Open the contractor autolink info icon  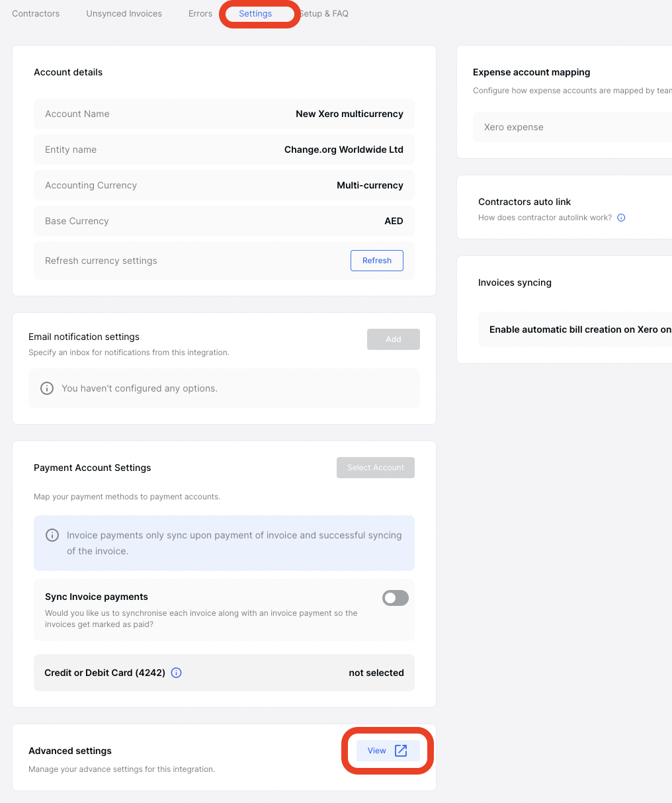(621, 217)
